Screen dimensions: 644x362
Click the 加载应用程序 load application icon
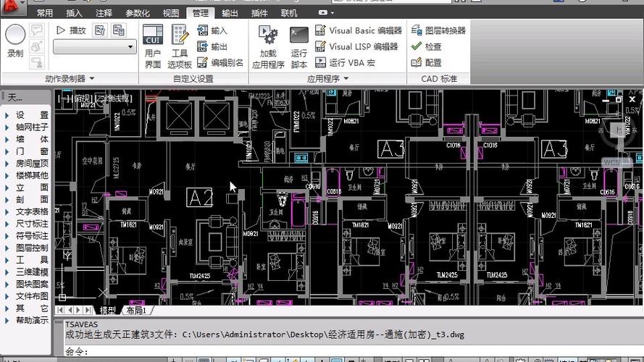click(268, 46)
